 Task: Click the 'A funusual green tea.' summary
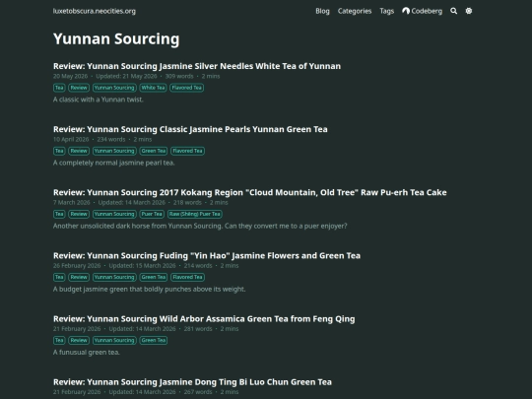86,352
